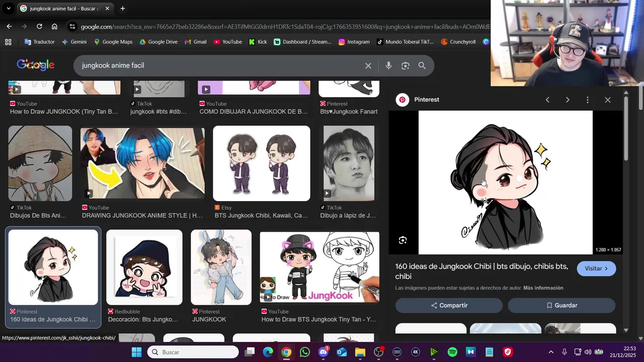Open the Gmail bookmark

click(x=195, y=42)
